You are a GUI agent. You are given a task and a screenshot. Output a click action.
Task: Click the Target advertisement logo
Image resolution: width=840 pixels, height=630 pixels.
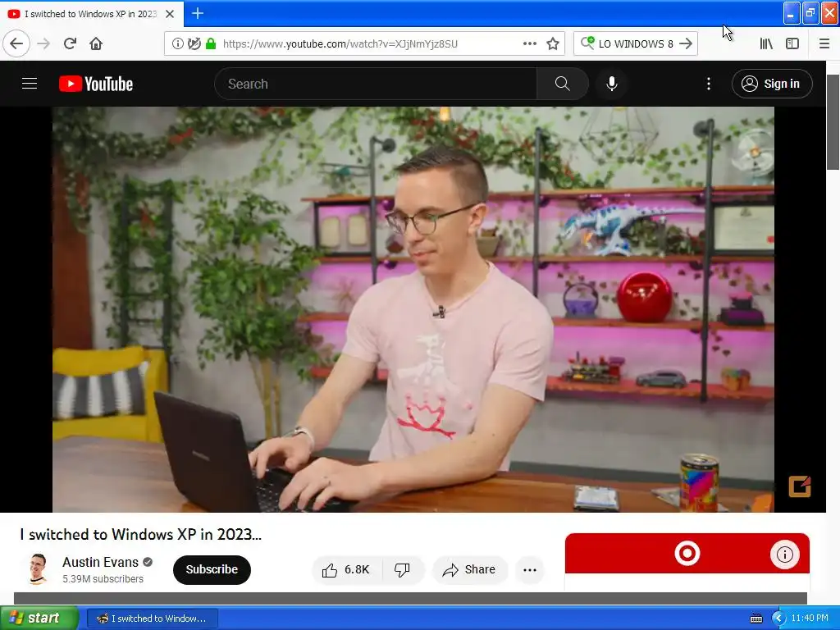click(687, 554)
